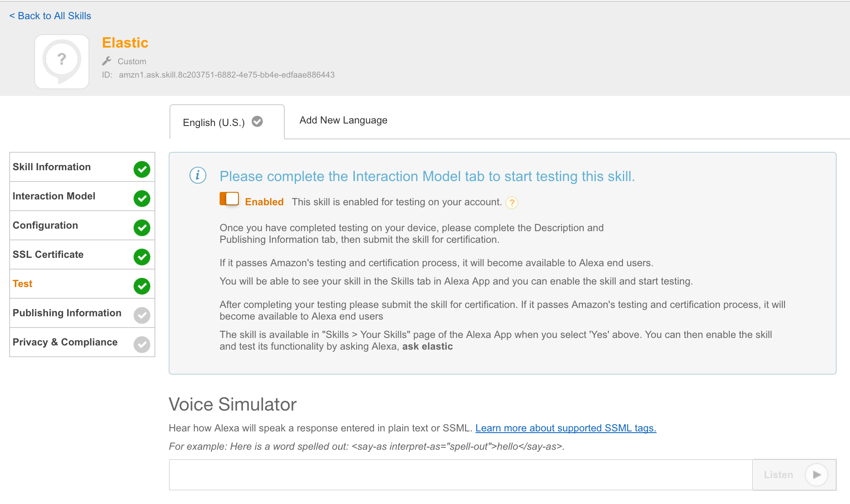Viewport: 850px width, 504px height.
Task: Click the green checkmark next to Skill Information
Action: 142,169
